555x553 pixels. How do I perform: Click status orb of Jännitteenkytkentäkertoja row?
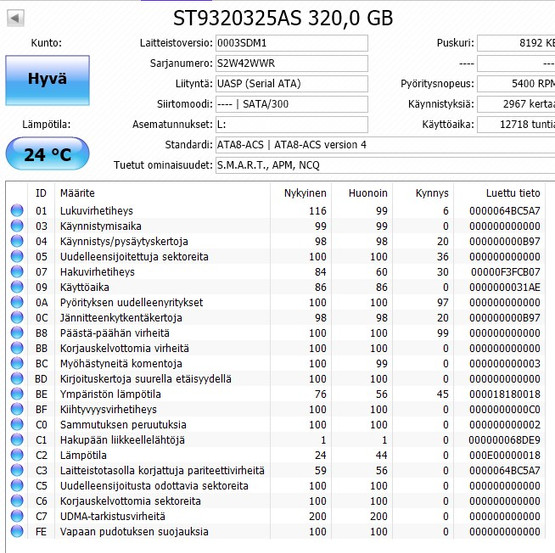click(17, 317)
